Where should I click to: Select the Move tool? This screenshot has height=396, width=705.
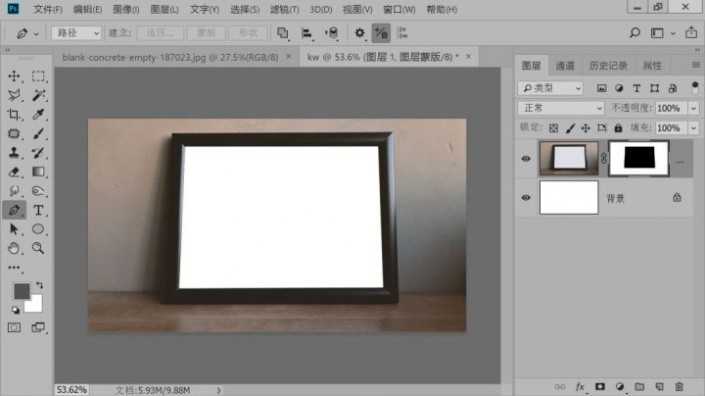(x=14, y=76)
